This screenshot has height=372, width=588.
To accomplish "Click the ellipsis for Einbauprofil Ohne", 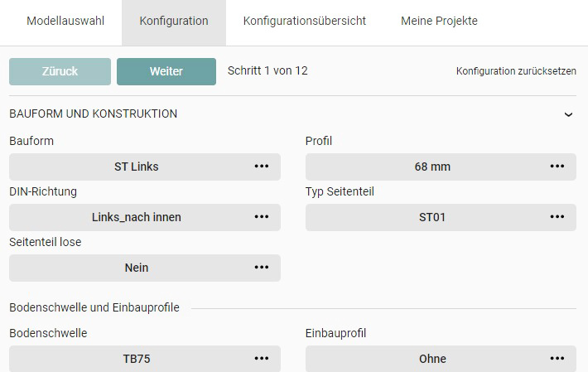I will [x=557, y=359].
